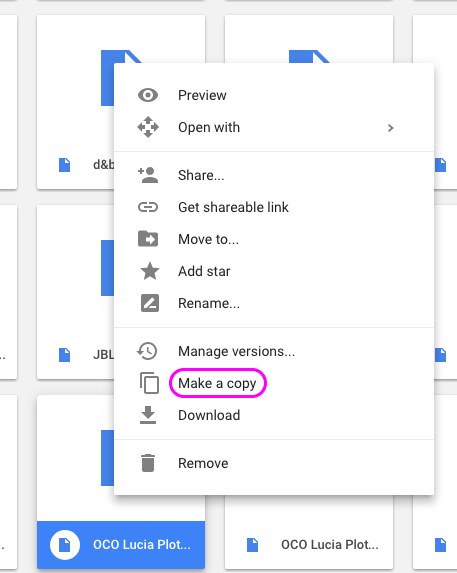Expand the Open with submenu chevron
This screenshot has height=573, width=457.
click(391, 128)
